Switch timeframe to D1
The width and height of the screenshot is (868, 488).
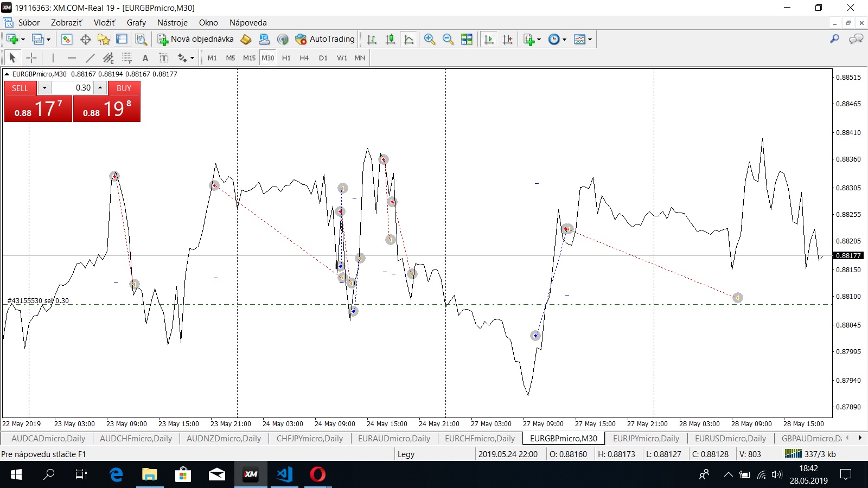pos(323,57)
